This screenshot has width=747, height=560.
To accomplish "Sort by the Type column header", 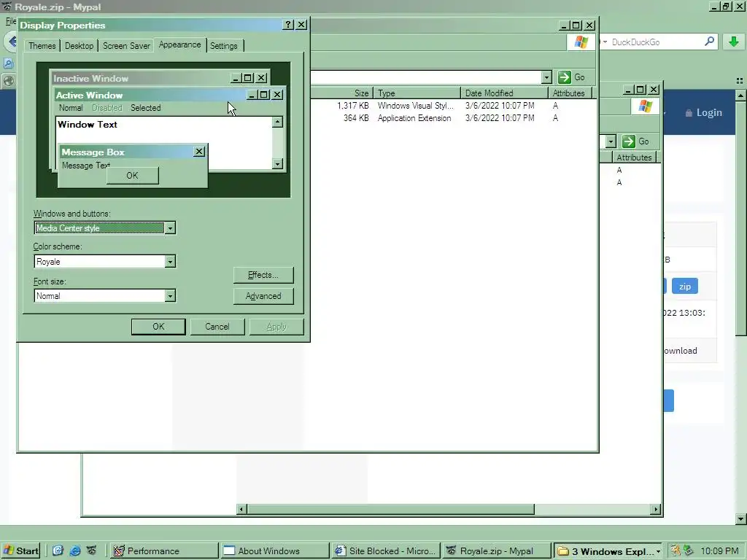I will pyautogui.click(x=417, y=93).
